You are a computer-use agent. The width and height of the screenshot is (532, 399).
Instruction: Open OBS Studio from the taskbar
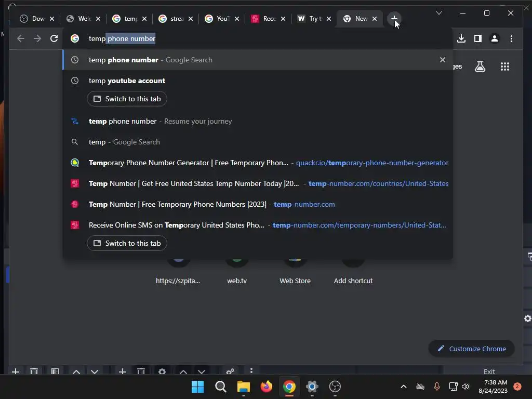click(335, 387)
